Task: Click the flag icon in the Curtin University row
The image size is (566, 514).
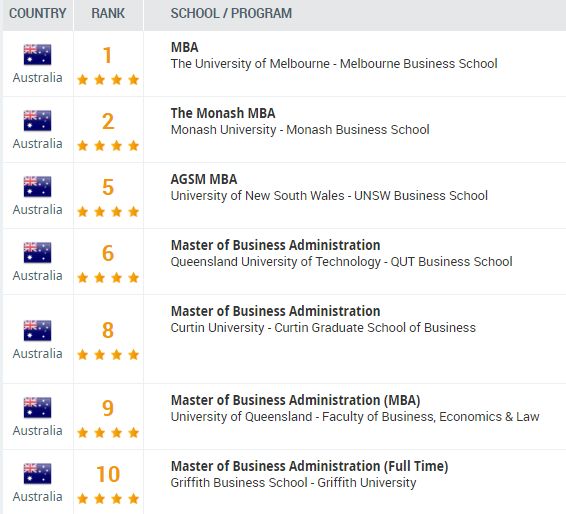Action: [x=37, y=330]
